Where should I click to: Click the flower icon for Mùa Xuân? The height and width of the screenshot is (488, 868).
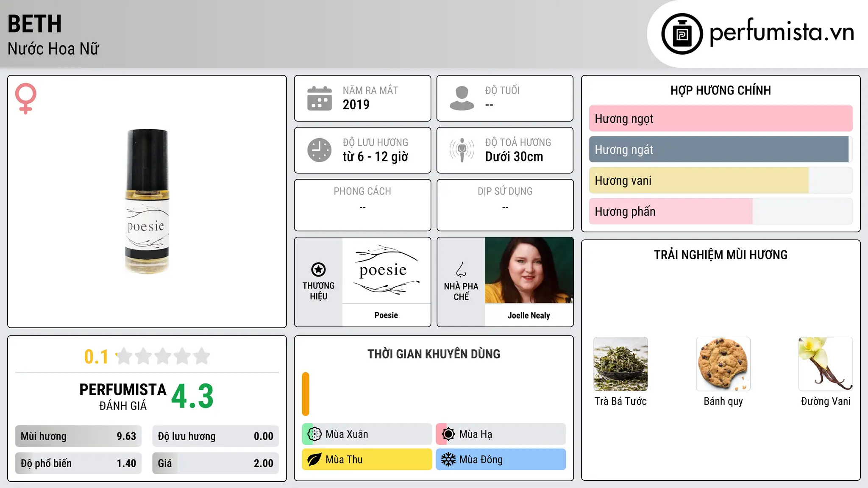314,434
